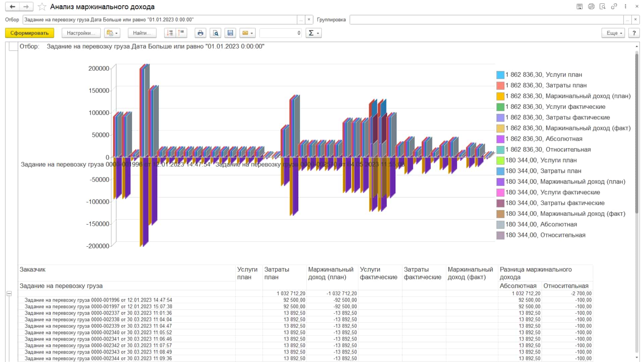Screen dimensions: 644x362
Task: Open print preview in the toolbar
Action: (215, 33)
